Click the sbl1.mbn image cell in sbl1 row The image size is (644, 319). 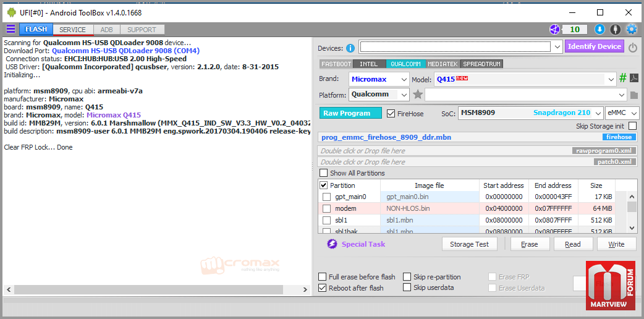coord(430,220)
